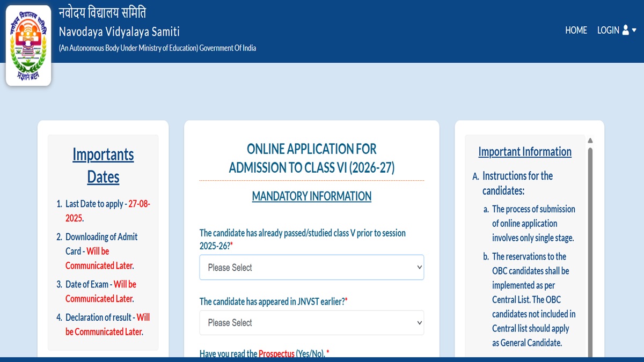Click the 'Downloading of Admit Card' item
This screenshot has width=644, height=362.
click(x=101, y=251)
